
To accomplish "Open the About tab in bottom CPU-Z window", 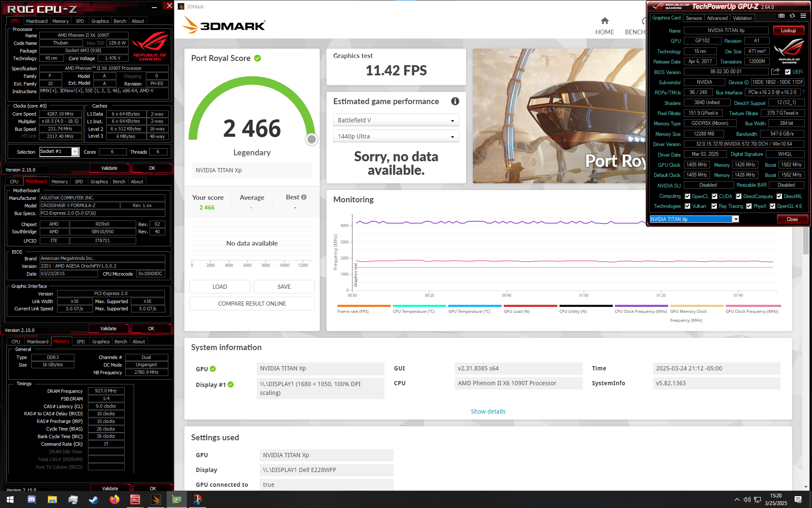I will 139,342.
